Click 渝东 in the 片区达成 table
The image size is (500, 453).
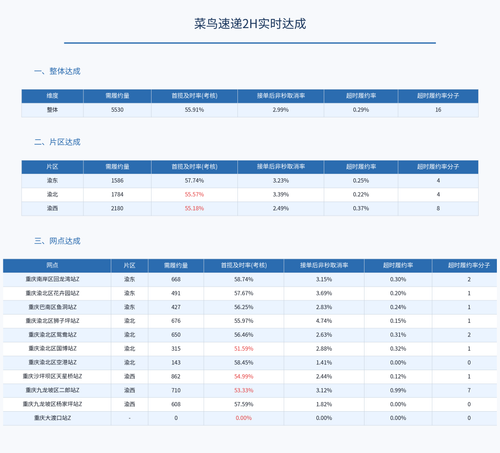pyautogui.click(x=52, y=181)
